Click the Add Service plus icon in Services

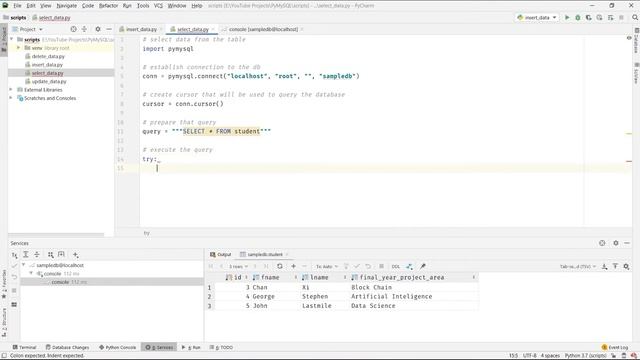(76, 255)
